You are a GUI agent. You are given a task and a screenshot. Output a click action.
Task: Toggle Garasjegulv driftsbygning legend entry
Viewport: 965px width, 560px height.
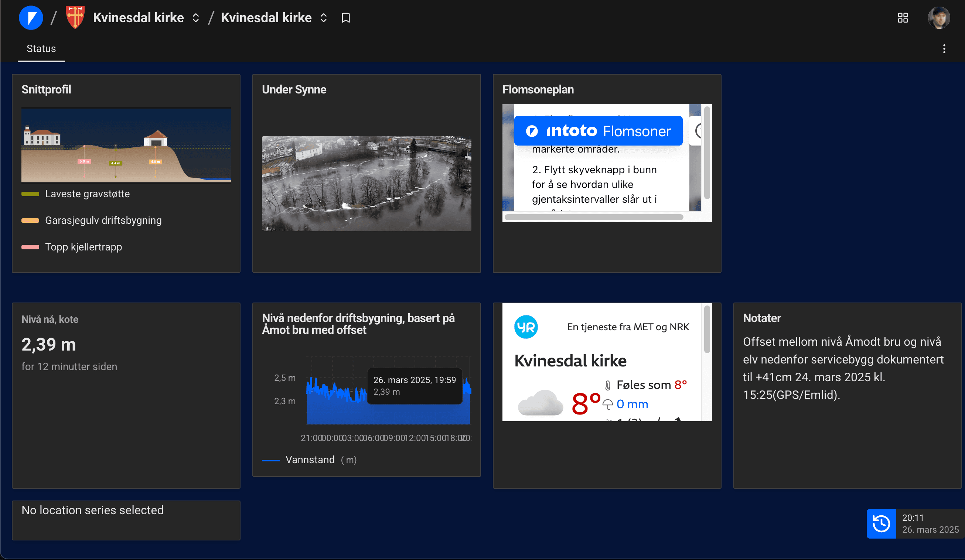click(x=103, y=220)
